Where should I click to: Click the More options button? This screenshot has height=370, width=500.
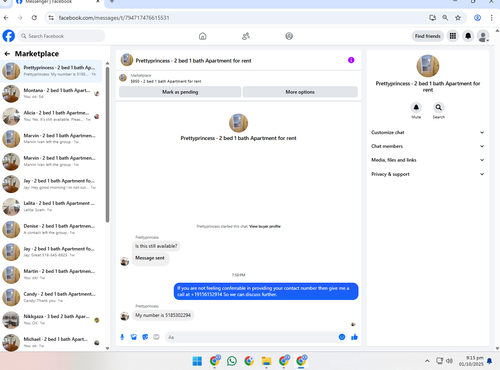(300, 92)
